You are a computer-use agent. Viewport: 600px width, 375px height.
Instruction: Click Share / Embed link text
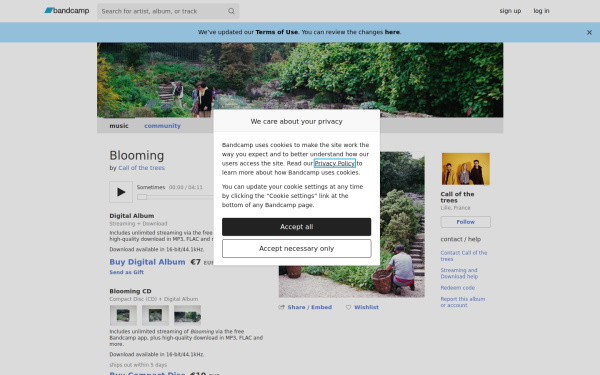[310, 307]
